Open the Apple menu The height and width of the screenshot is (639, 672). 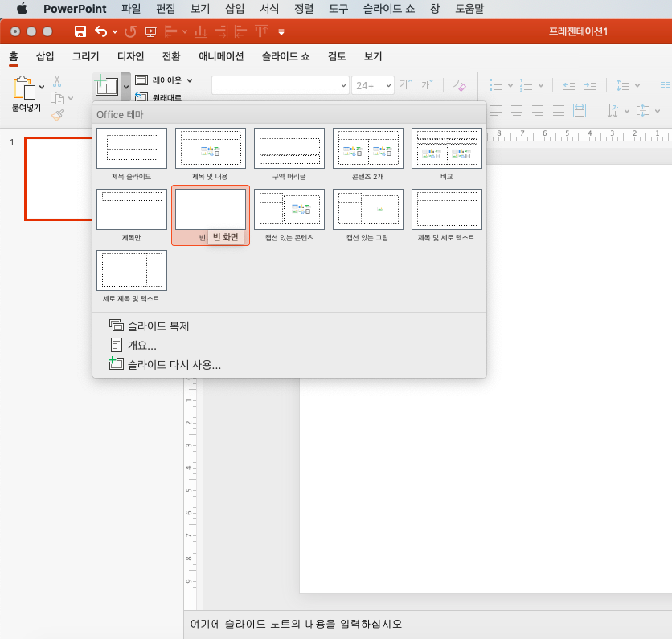22,9
